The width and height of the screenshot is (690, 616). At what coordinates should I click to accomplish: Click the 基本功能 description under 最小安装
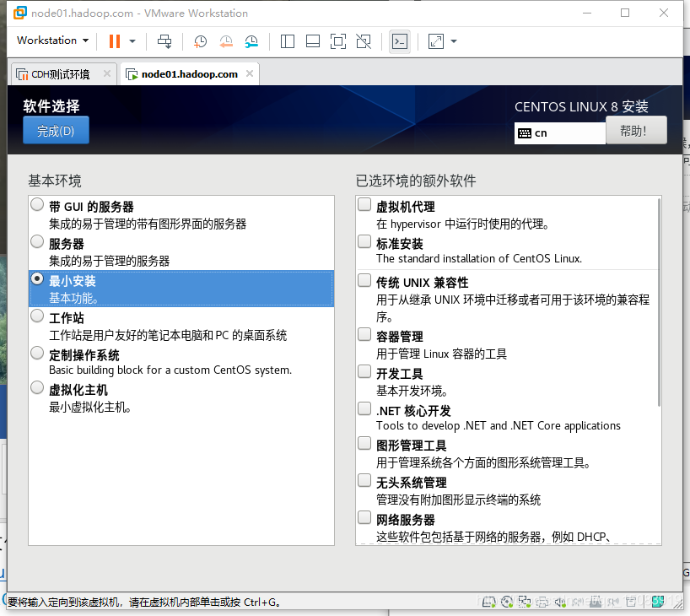click(x=73, y=298)
